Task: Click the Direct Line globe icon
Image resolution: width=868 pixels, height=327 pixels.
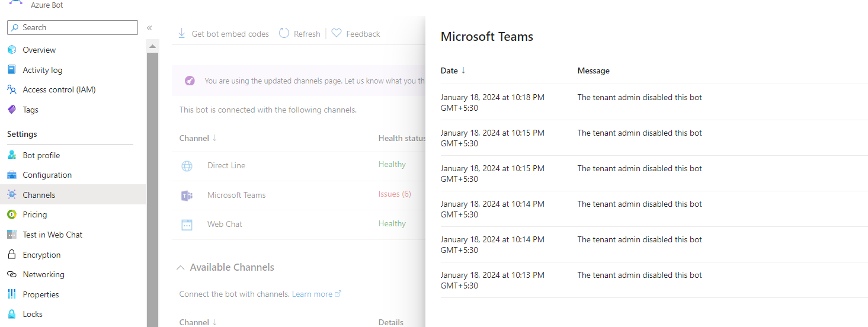Action: [x=187, y=166]
